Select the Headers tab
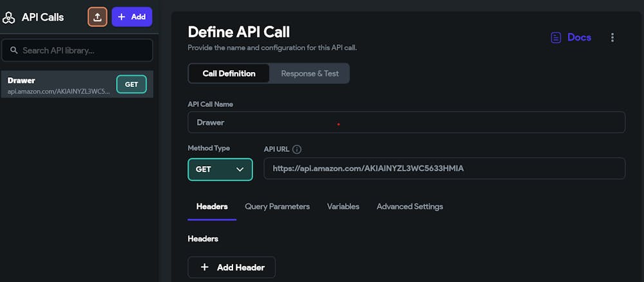This screenshot has height=282, width=644. tap(212, 207)
